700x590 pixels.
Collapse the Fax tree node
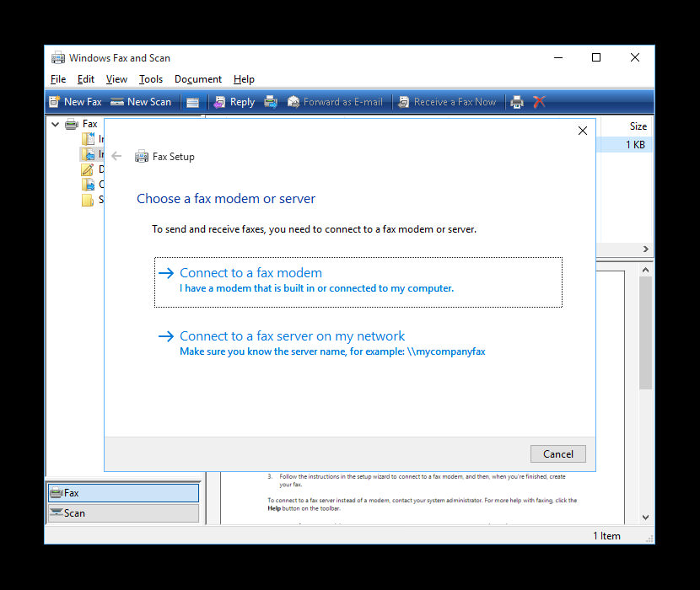click(x=55, y=123)
